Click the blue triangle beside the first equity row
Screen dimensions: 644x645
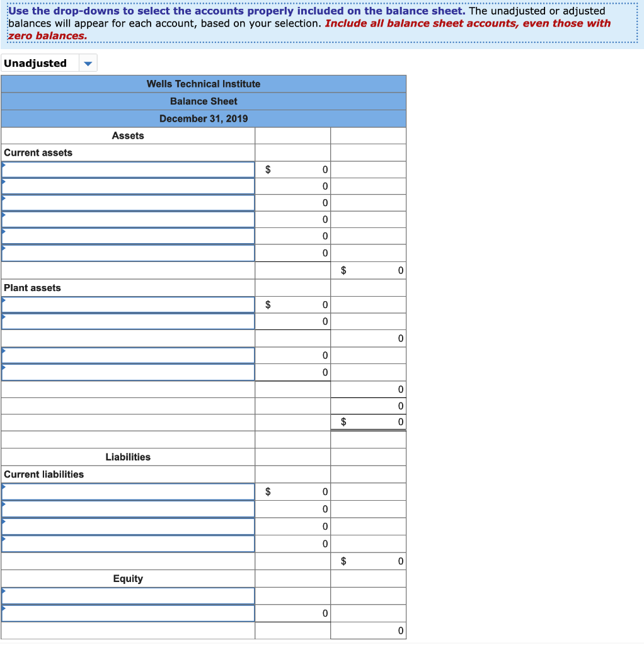coord(3,591)
